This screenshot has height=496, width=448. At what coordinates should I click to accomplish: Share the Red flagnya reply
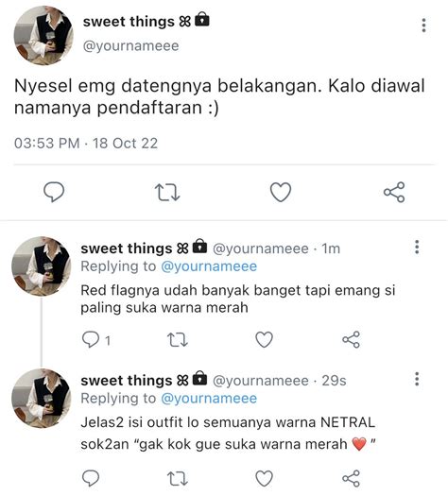[x=352, y=340]
